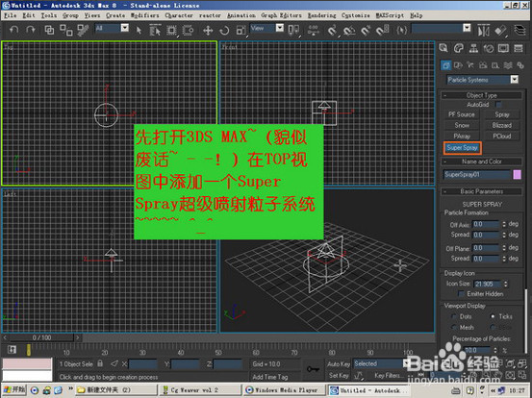The image size is (532, 398).
Task: Switch to the Utilities command panel tab
Action: click(x=519, y=48)
